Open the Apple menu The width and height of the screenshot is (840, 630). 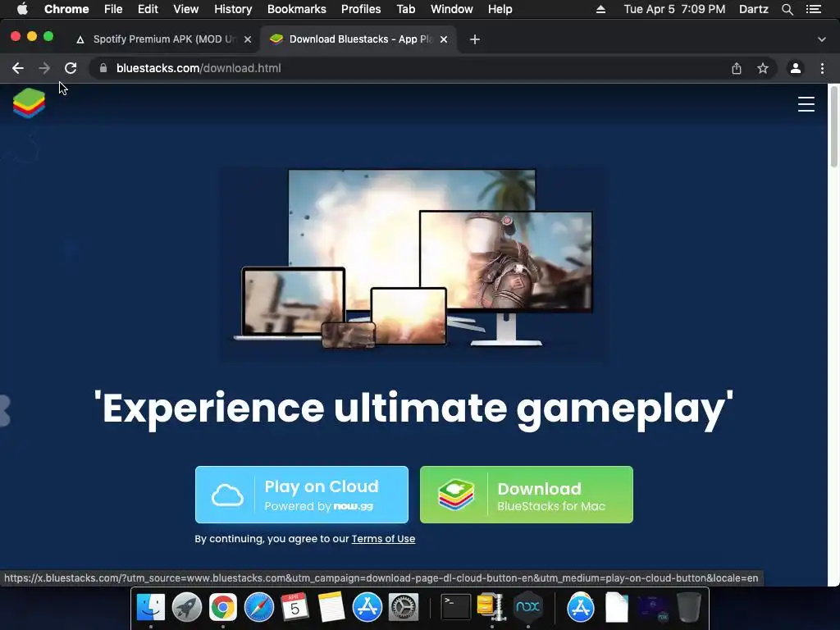tap(22, 9)
